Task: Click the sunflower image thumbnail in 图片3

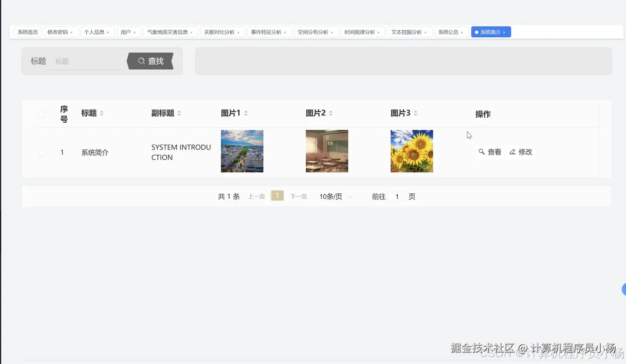Action: tap(412, 151)
